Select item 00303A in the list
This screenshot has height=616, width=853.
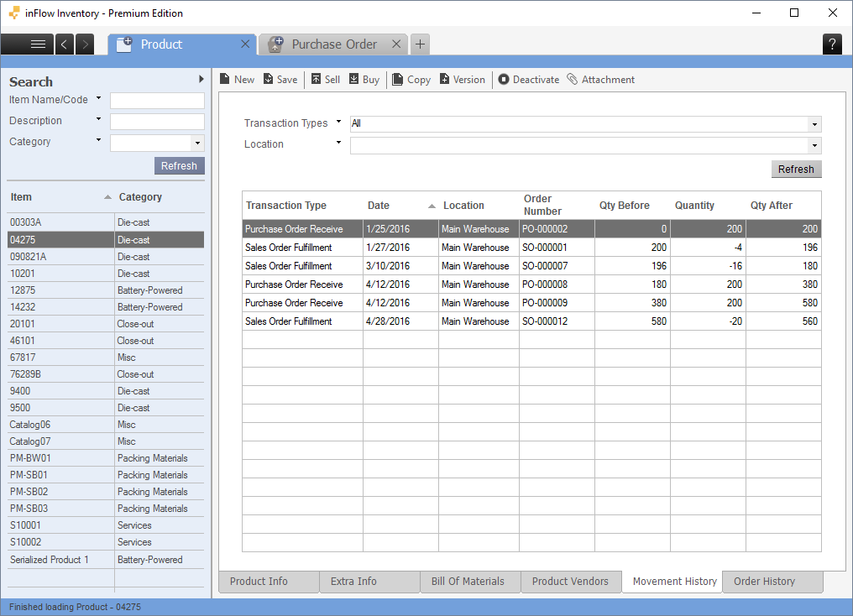[106, 222]
